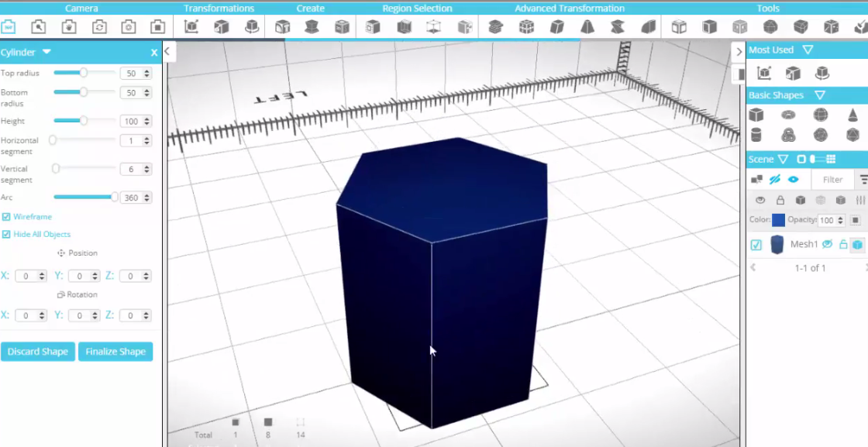Open the 3D text generator tool
868x447 pixels.
pyautogui.click(x=282, y=26)
